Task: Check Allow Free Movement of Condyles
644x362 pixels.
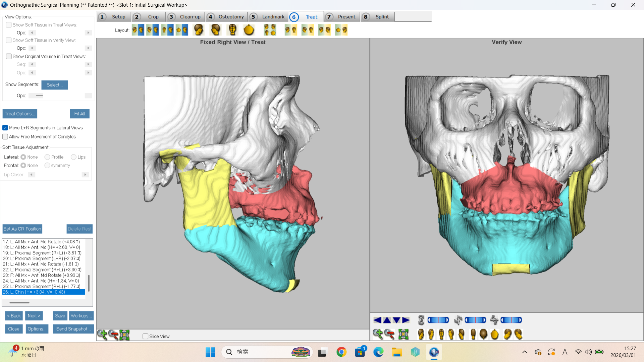Action: tap(5, 137)
